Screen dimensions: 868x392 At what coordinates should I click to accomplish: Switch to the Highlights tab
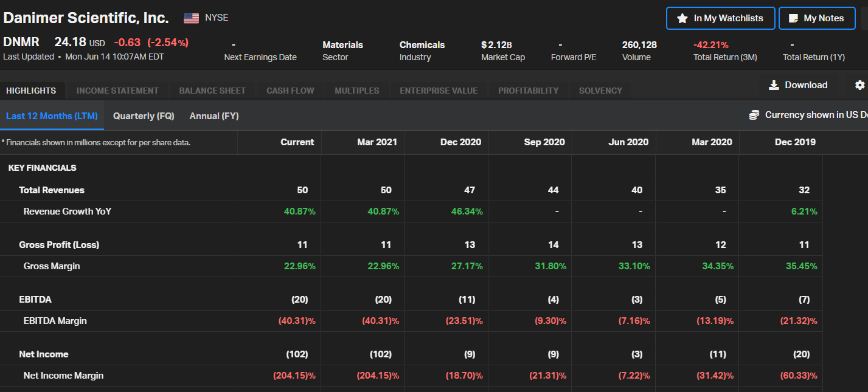[31, 91]
